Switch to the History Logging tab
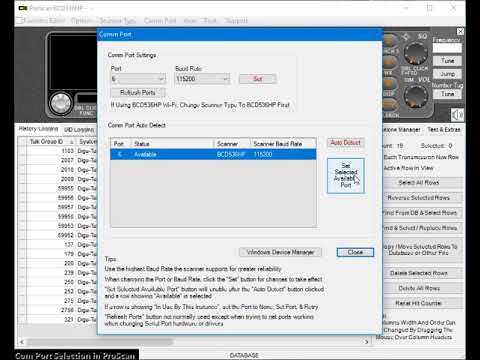Image resolution: width=480 pixels, height=360 pixels. 38,129
